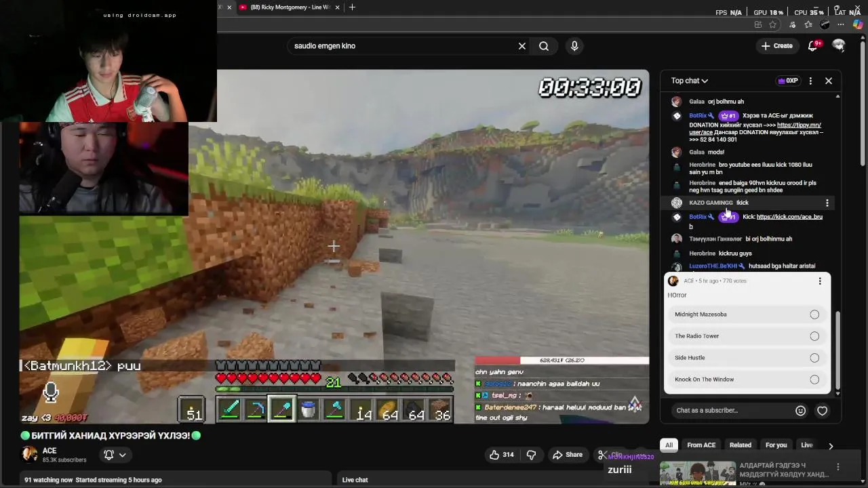The image size is (868, 488).
Task: Open more options for recommended video
Action: [837, 467]
